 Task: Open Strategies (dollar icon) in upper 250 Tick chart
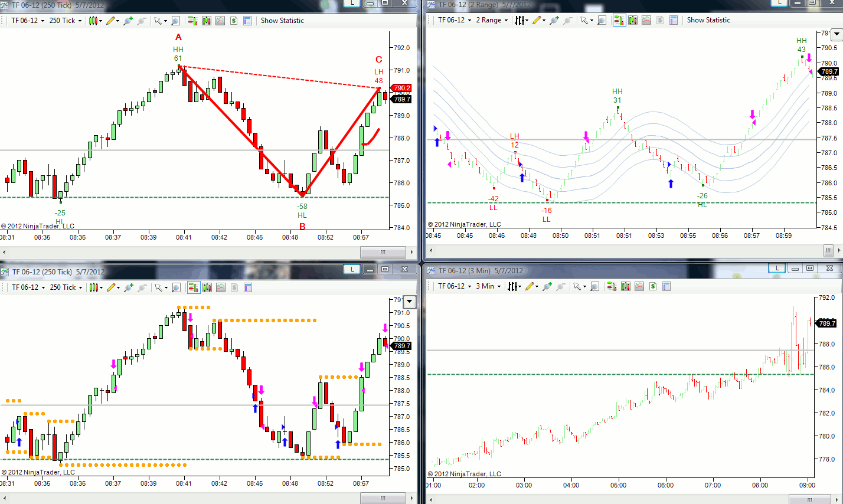pos(234,21)
